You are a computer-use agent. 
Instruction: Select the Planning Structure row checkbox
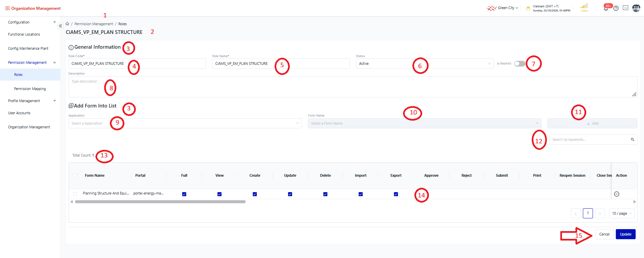tap(75, 194)
